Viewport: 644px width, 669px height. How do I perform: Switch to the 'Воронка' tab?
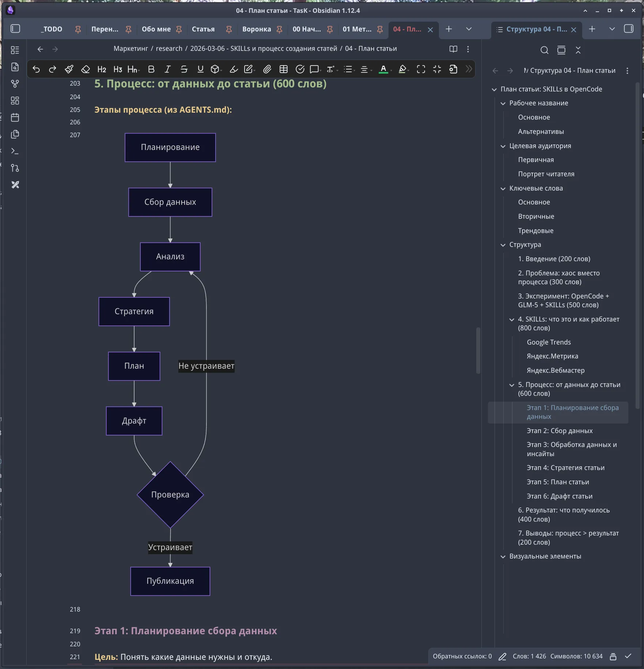coord(257,29)
